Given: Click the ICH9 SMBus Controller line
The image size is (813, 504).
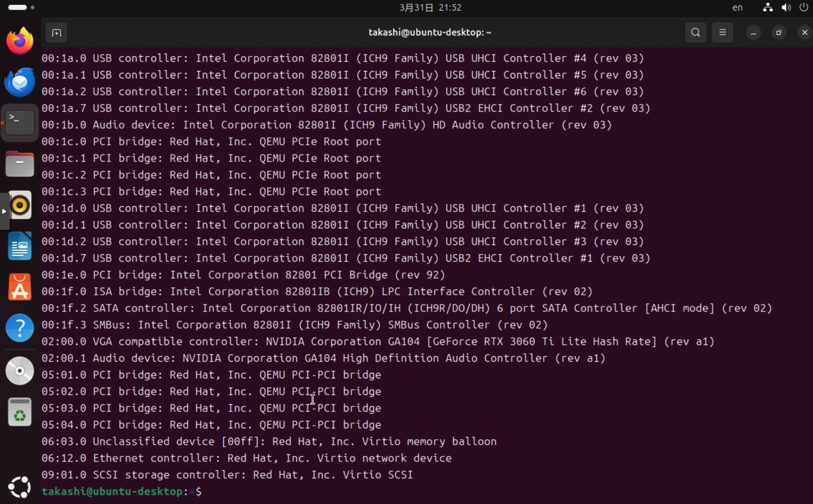Looking at the screenshot, I should click(295, 325).
